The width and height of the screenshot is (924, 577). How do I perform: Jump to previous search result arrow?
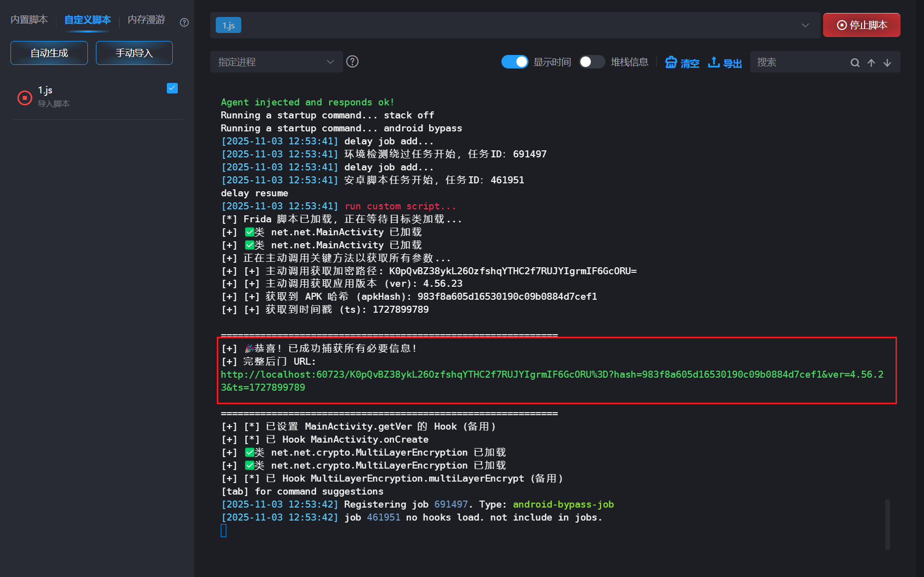pos(871,62)
